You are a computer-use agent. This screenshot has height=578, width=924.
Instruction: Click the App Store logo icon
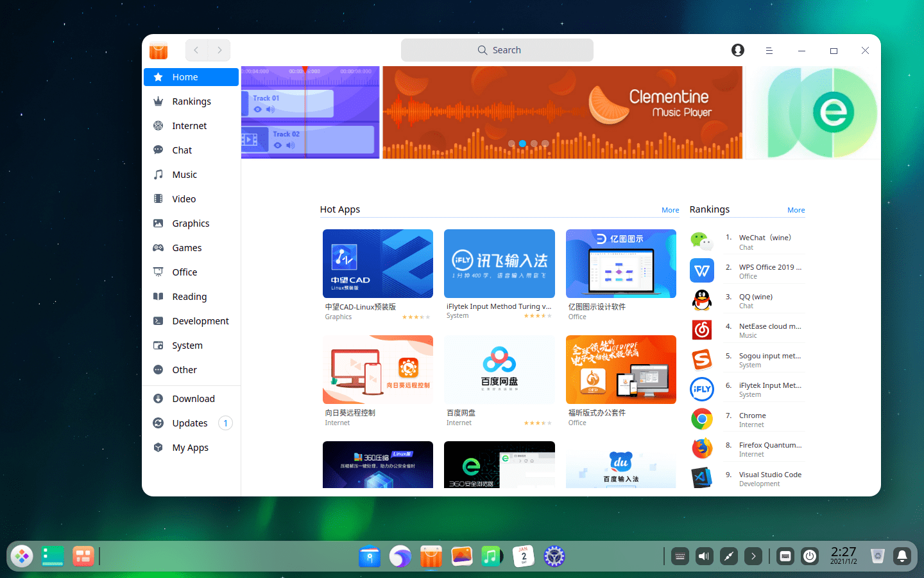click(x=158, y=50)
